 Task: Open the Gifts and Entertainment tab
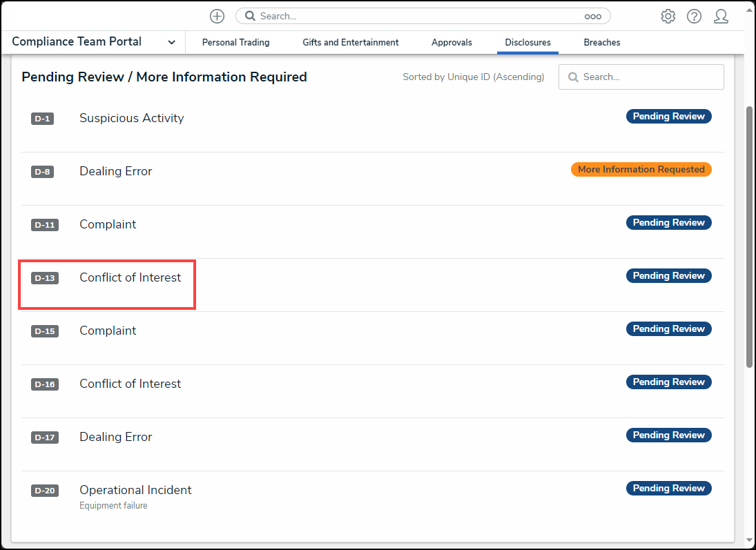[x=350, y=42]
